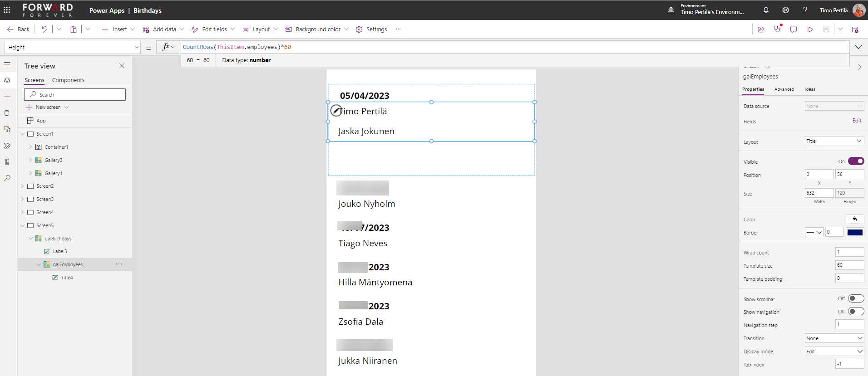Open the Search magnifier in left sidebar

click(7, 178)
